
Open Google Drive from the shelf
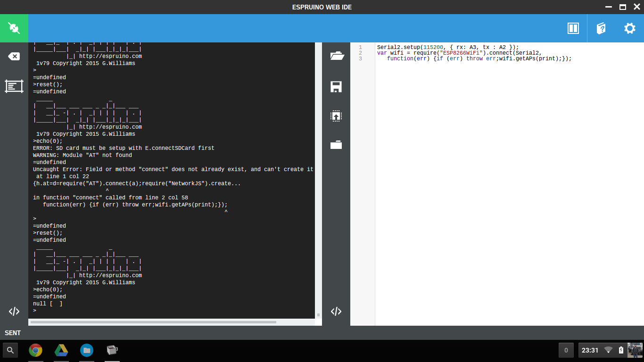(61, 350)
